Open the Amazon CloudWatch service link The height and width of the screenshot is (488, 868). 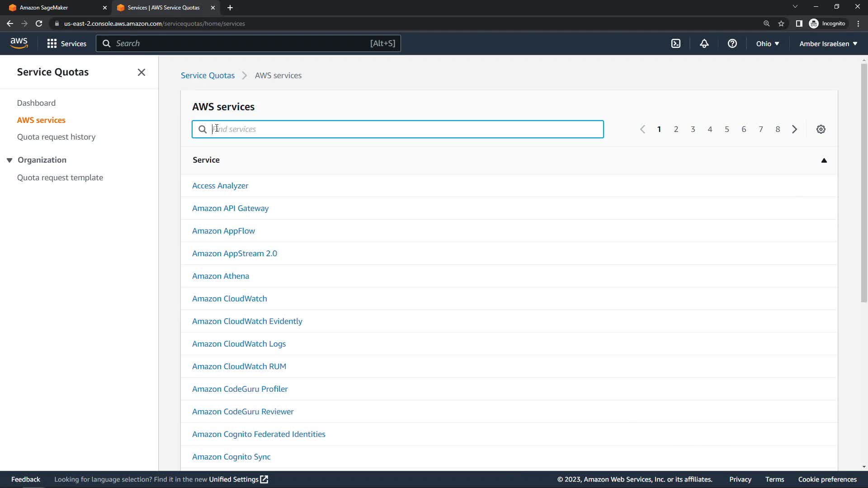click(229, 299)
